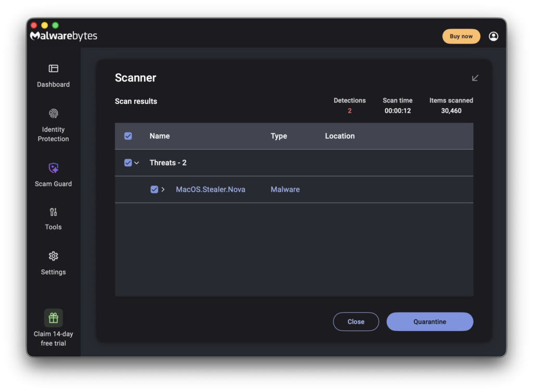The image size is (533, 392).
Task: Click the Name column header
Action: pyautogui.click(x=160, y=136)
